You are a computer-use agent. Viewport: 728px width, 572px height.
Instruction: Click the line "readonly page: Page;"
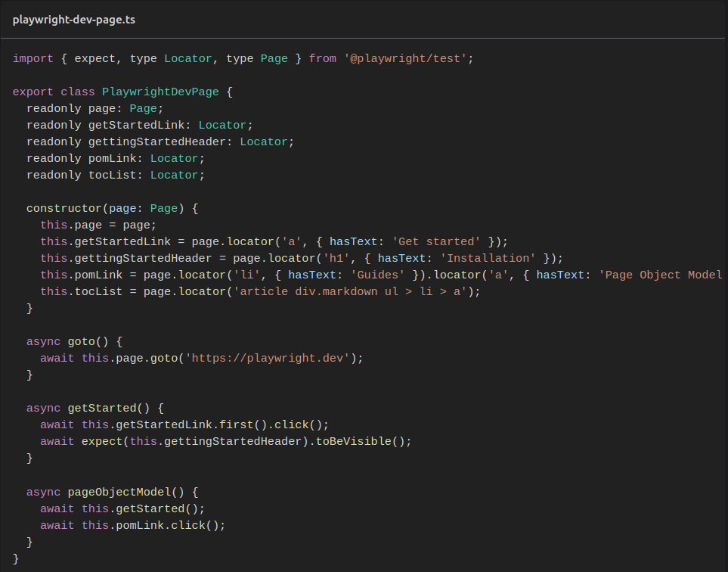pyautogui.click(x=94, y=109)
